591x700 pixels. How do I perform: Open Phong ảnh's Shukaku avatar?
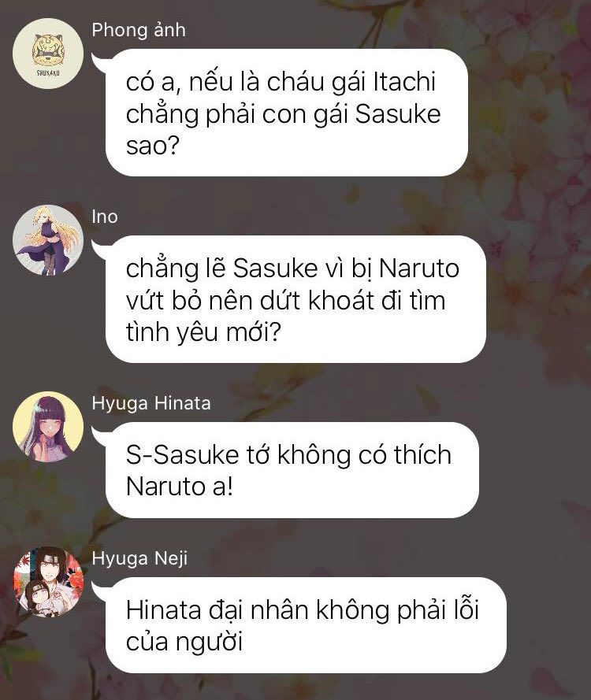[x=48, y=54]
